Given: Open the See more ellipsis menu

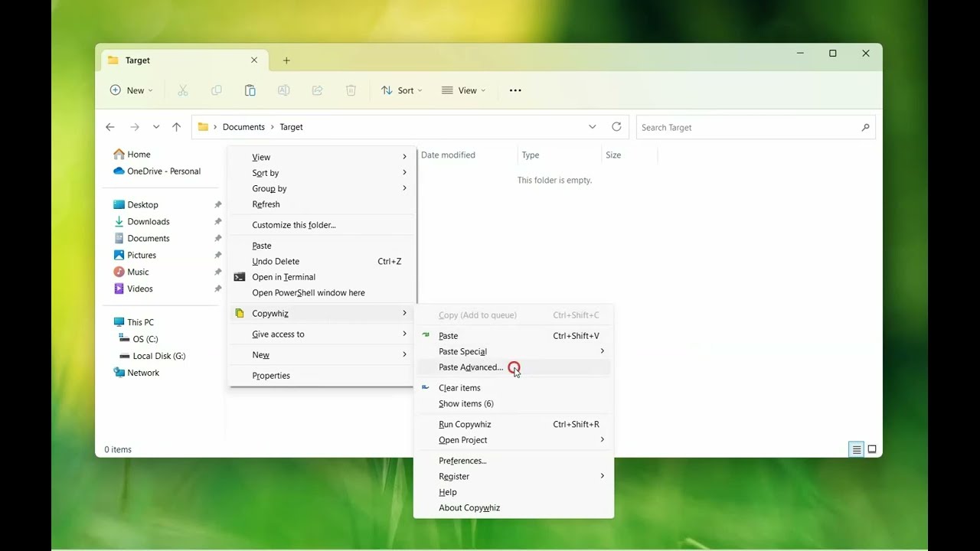Looking at the screenshot, I should [515, 90].
